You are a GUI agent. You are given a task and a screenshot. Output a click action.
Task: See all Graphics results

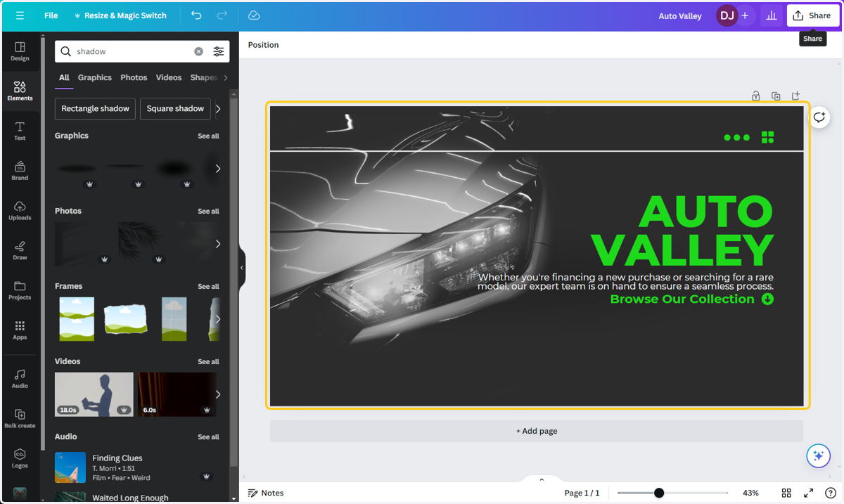(208, 136)
